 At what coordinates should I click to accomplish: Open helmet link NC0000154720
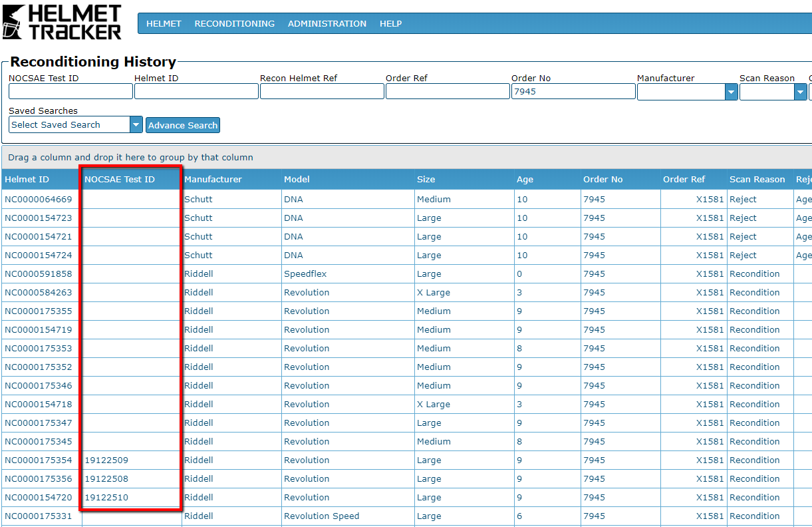39,497
